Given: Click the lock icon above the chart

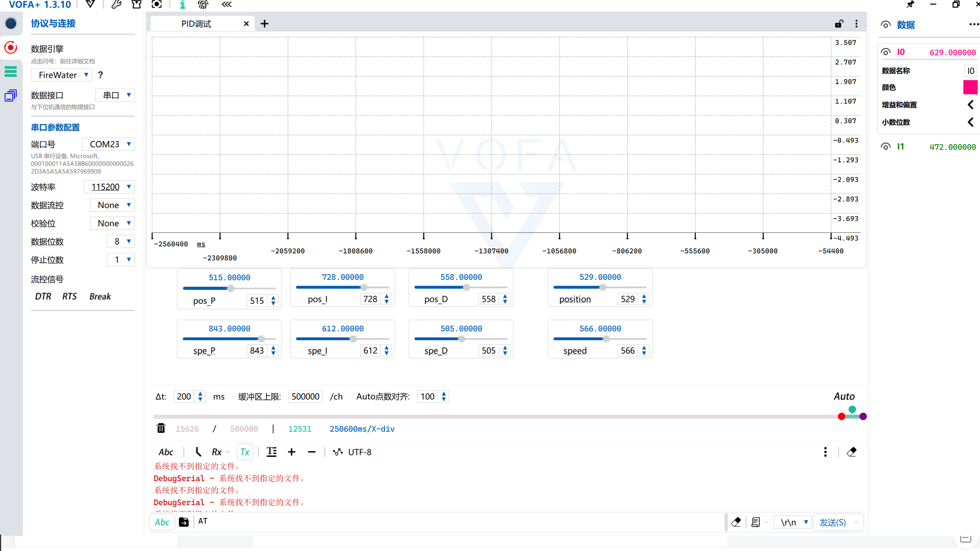Looking at the screenshot, I should pos(839,24).
